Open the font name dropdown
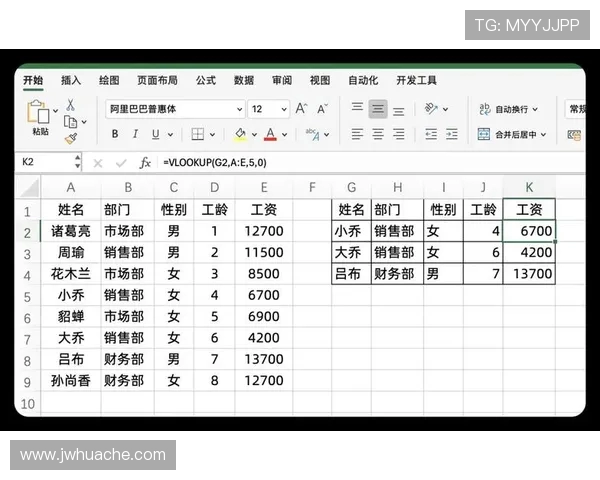Viewport: 600px width, 480px height. pos(240,109)
